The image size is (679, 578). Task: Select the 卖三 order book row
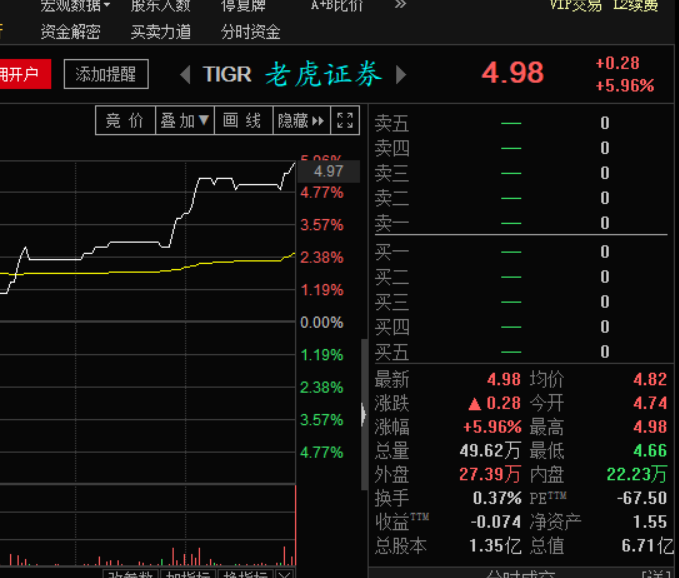click(521, 173)
